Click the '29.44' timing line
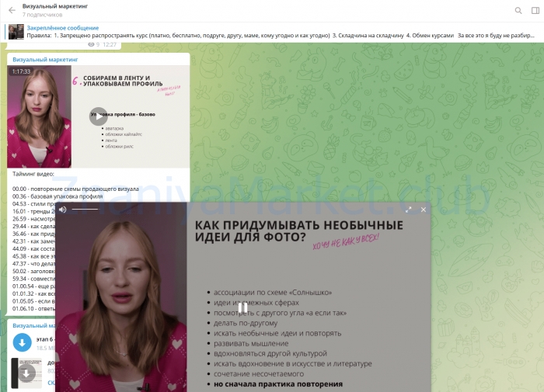The width and height of the screenshot is (544, 392). point(33,227)
